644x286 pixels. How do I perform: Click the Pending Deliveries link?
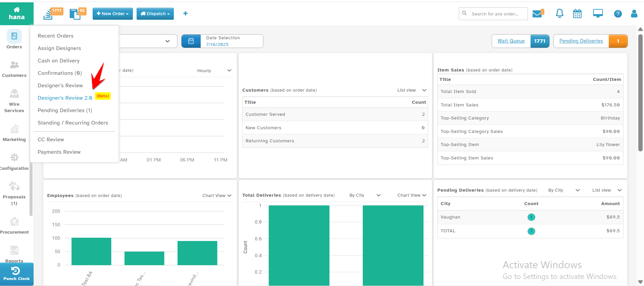(581, 41)
